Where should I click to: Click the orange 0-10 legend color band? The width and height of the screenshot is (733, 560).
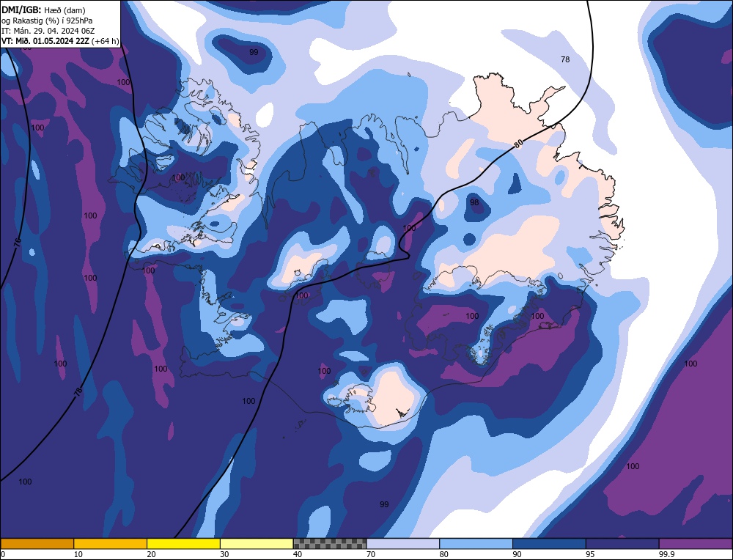pos(37,543)
